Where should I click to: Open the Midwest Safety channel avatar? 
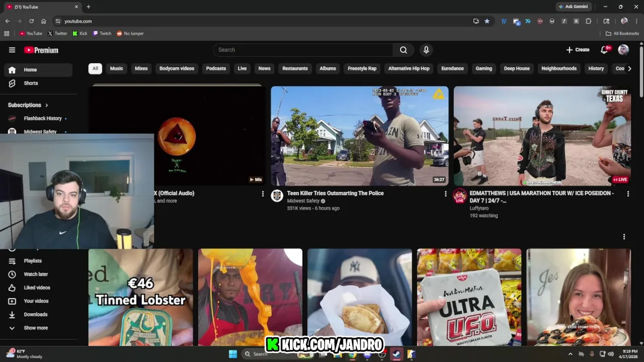point(277,196)
